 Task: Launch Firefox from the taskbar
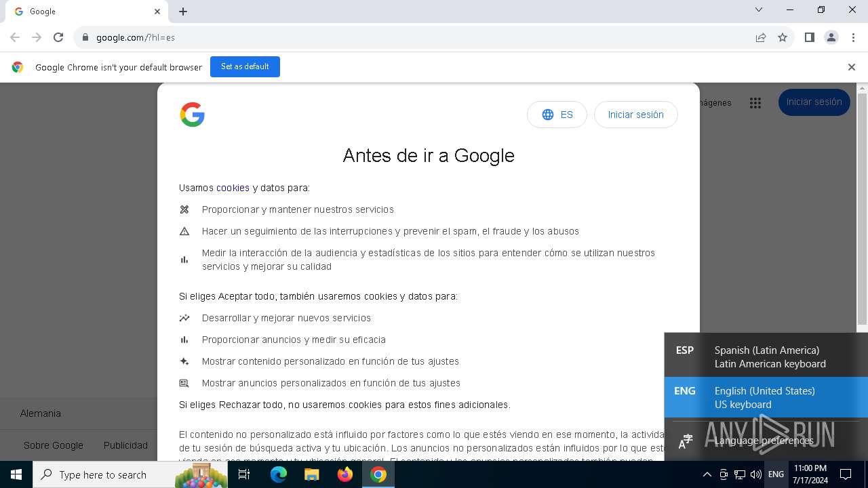pyautogui.click(x=345, y=474)
